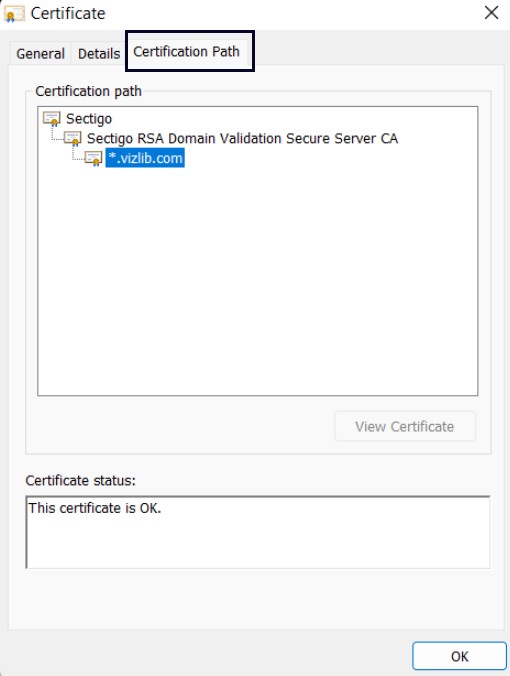Click the 'This certificate is OK.' text

95,508
